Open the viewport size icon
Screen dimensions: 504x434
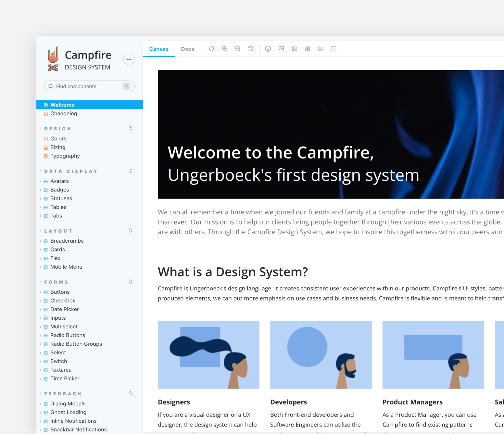click(308, 49)
